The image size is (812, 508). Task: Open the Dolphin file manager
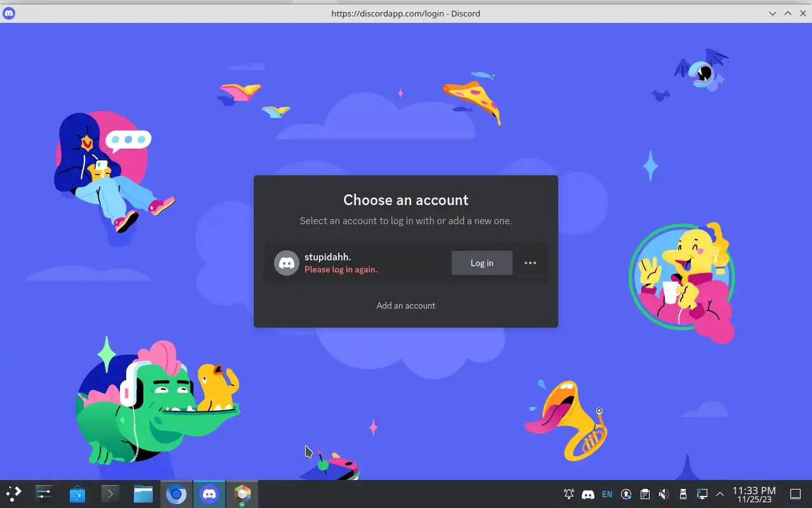point(143,494)
